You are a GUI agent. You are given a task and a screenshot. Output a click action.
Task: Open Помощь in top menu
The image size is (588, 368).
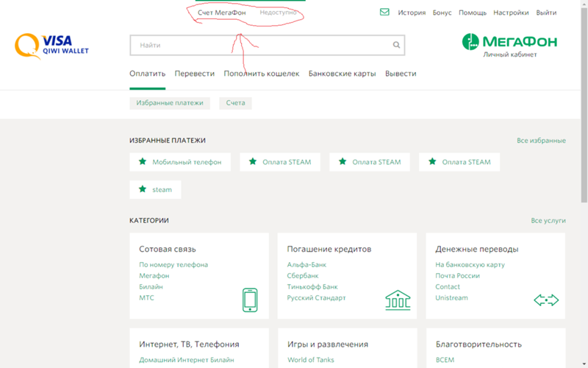(473, 13)
